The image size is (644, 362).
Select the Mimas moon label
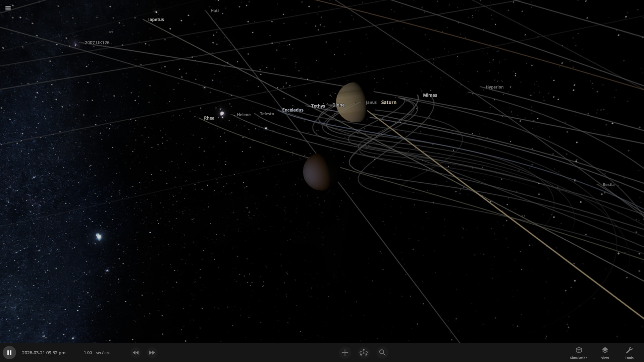430,95
